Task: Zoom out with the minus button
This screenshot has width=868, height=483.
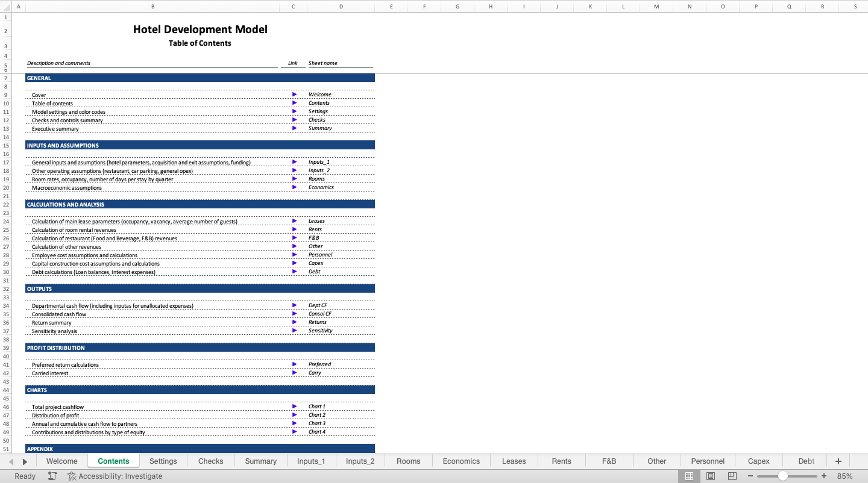Action: pyautogui.click(x=750, y=476)
